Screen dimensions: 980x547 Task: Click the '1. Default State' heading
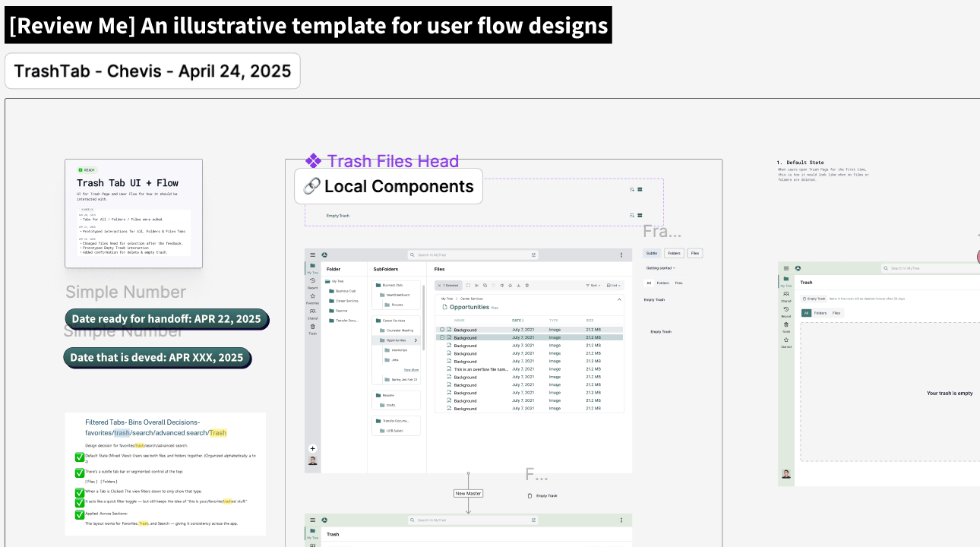pyautogui.click(x=800, y=163)
